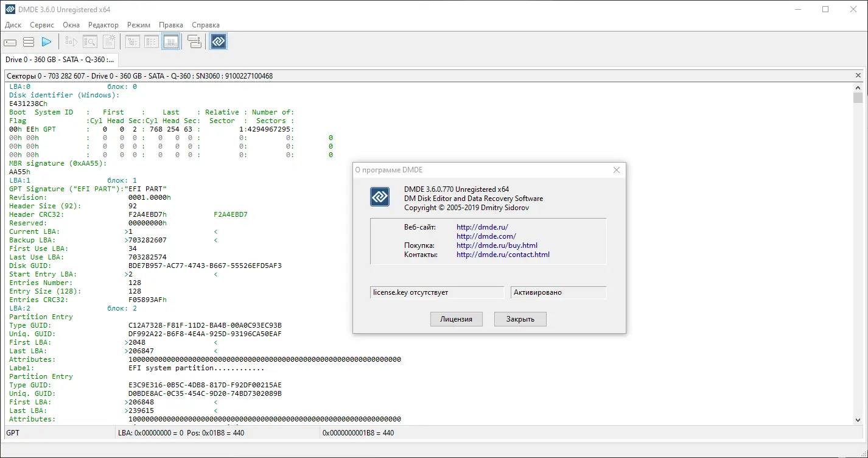The height and width of the screenshot is (458, 868).
Task: Click the Entries CRC32 value F05893AFh
Action: 147,300
